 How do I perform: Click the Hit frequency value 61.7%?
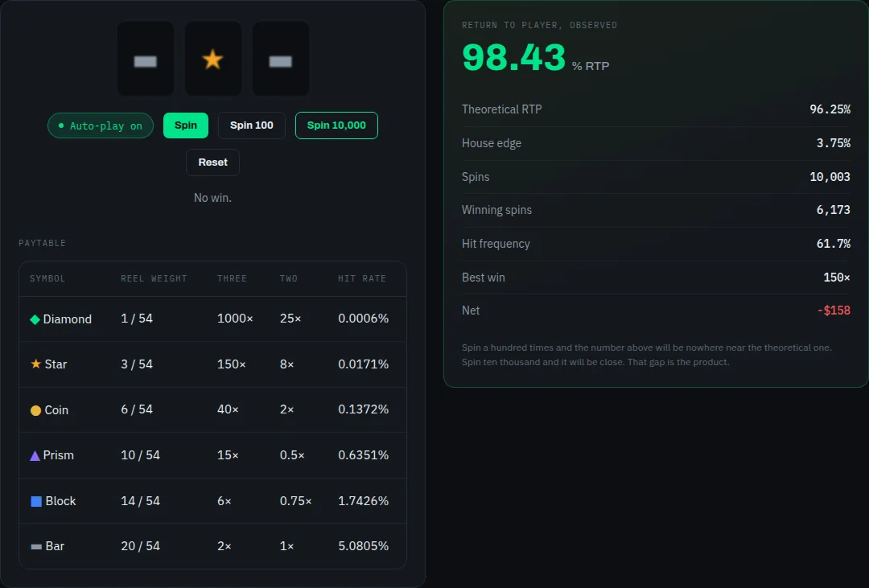pos(833,243)
